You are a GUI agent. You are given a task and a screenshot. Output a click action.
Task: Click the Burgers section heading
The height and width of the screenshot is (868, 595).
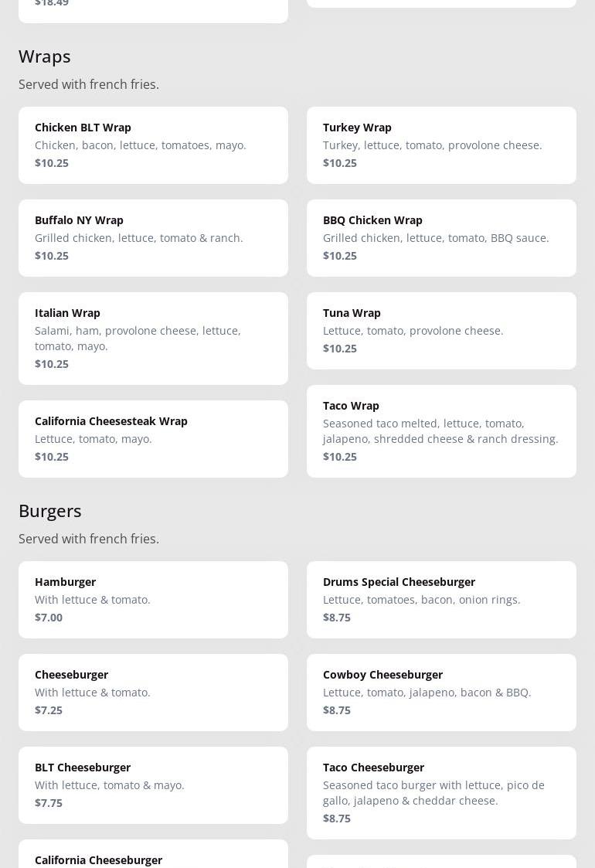click(49, 511)
